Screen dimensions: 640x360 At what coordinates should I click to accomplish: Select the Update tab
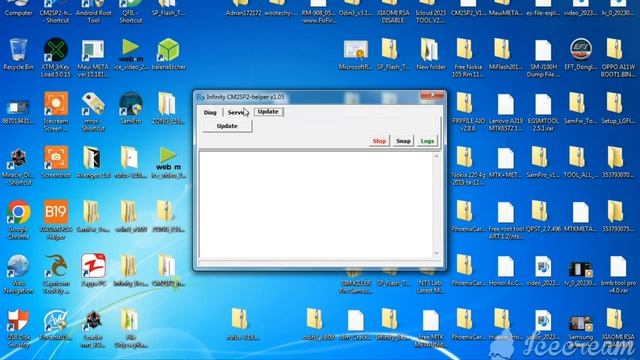click(268, 111)
